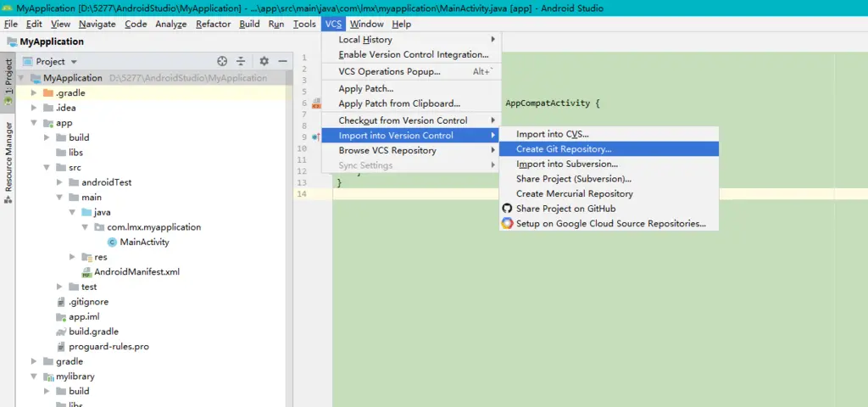This screenshot has height=407, width=868.
Task: Click the locate/scroll-from-source target icon
Action: [223, 61]
